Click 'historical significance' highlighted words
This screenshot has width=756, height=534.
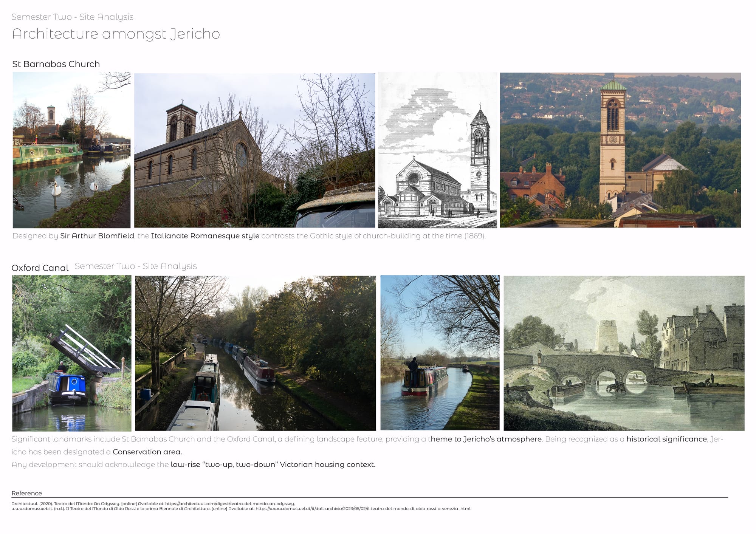point(666,439)
